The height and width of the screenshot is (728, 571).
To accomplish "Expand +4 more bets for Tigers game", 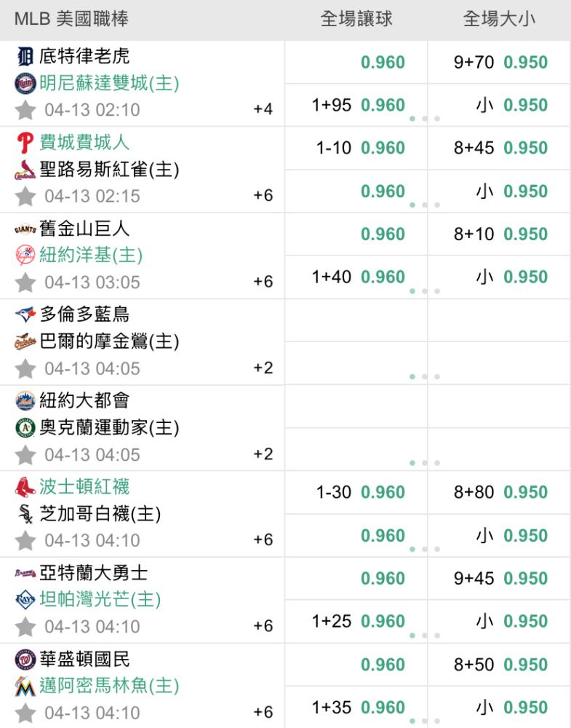I will 263,110.
